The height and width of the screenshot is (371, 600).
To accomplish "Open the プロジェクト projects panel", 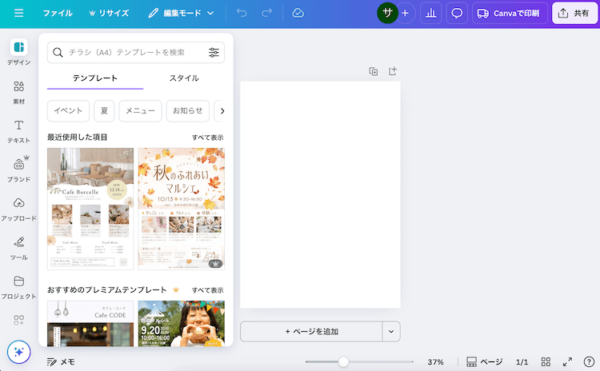I will 19,287.
